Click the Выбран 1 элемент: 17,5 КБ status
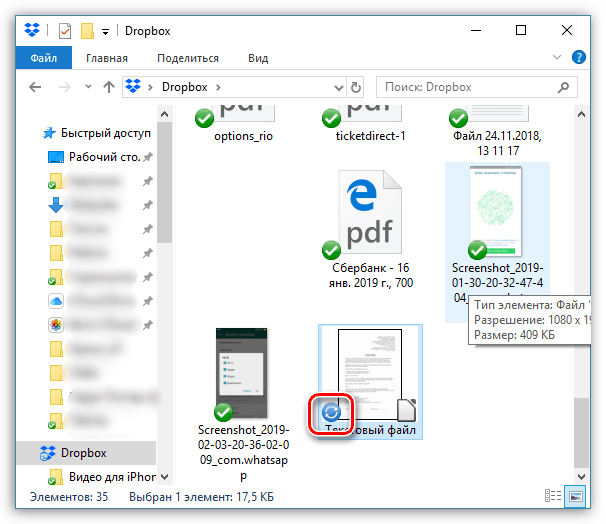 tap(201, 497)
